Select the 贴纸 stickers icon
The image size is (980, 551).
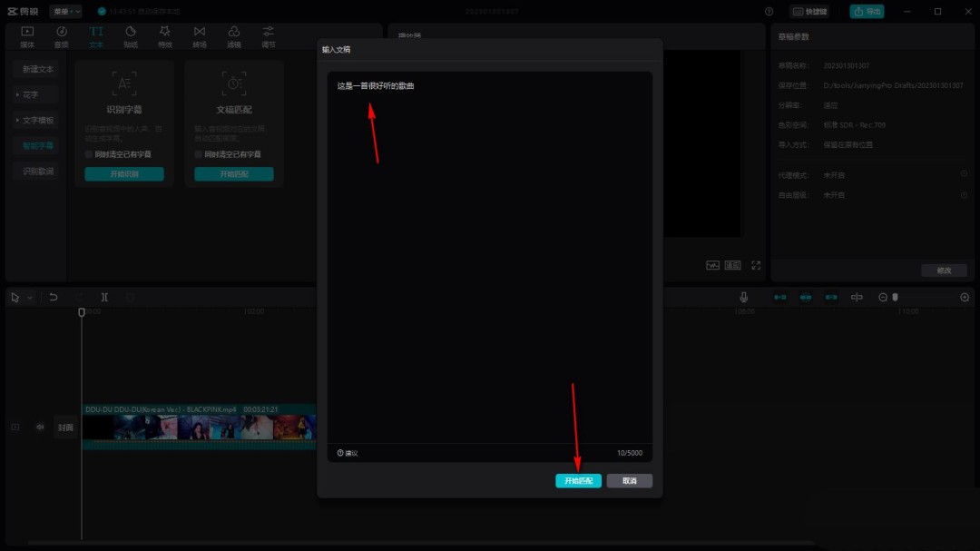(130, 35)
